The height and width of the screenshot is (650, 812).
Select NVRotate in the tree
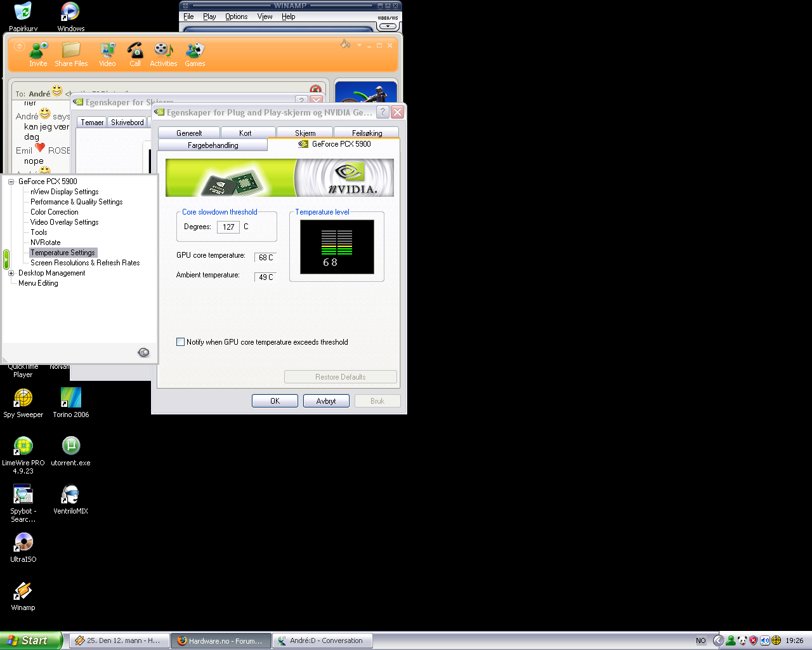pyautogui.click(x=46, y=242)
